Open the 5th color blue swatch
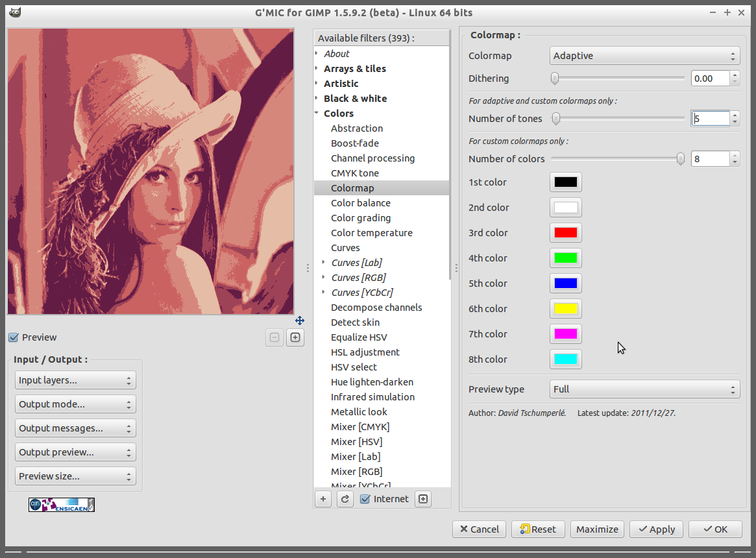The width and height of the screenshot is (756, 558). click(x=566, y=284)
